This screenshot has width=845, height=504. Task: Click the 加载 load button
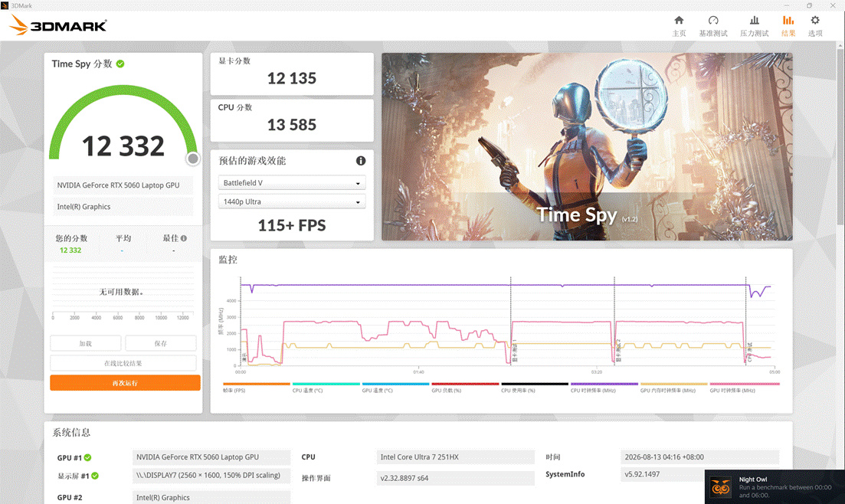click(86, 343)
